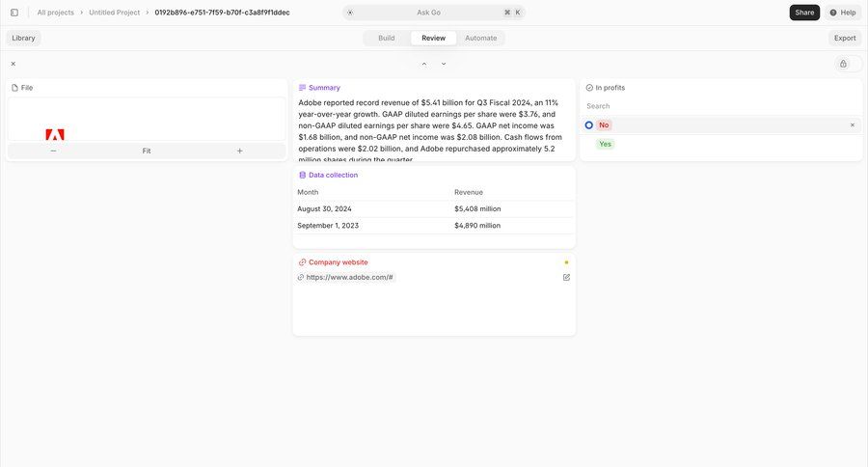Click the Help question-mark icon
Image resolution: width=868 pixels, height=467 pixels.
[833, 13]
